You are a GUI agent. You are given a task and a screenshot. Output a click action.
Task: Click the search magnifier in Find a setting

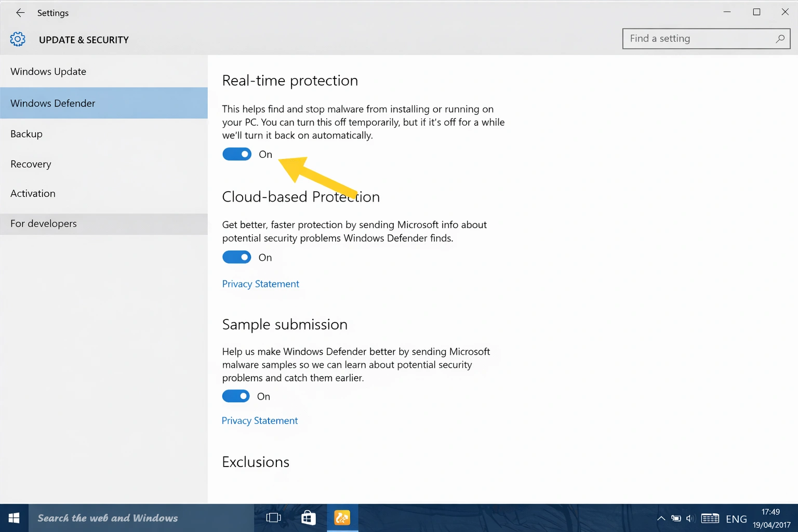coord(780,38)
